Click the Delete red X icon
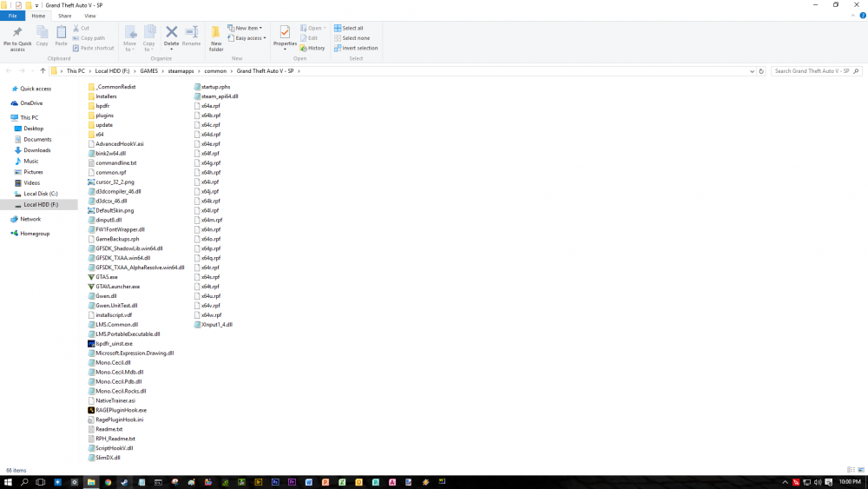 172,32
